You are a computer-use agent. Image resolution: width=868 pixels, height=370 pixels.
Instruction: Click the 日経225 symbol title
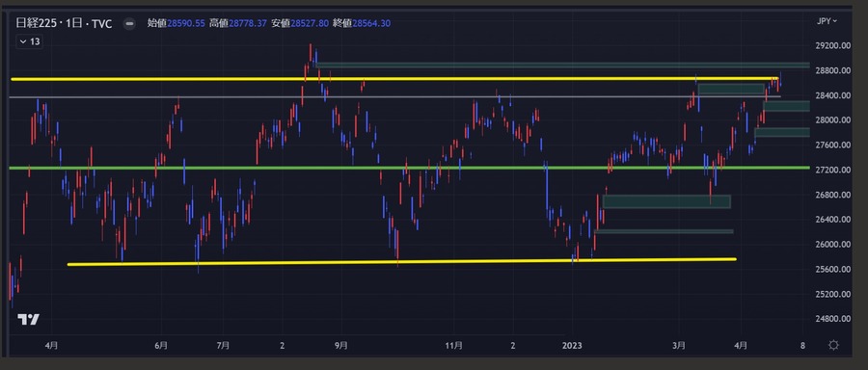coord(37,24)
